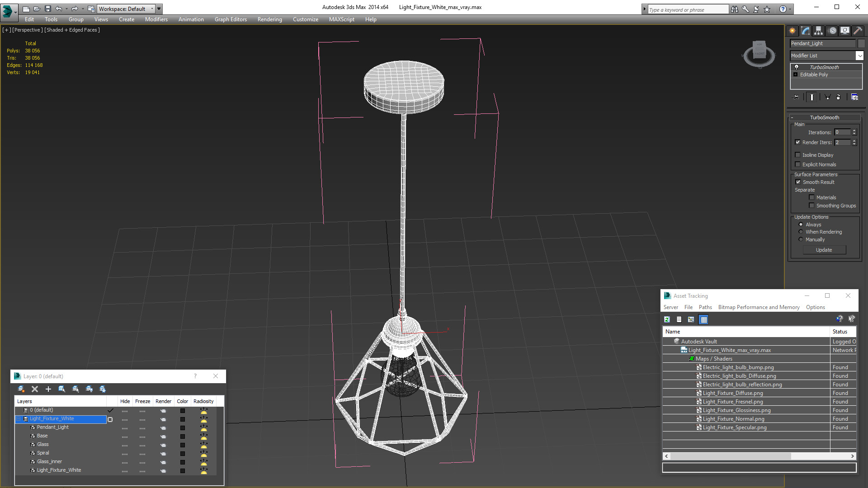Switch Asset Tracking to Tree View icon
Image resolution: width=868 pixels, height=488 pixels.
691,319
